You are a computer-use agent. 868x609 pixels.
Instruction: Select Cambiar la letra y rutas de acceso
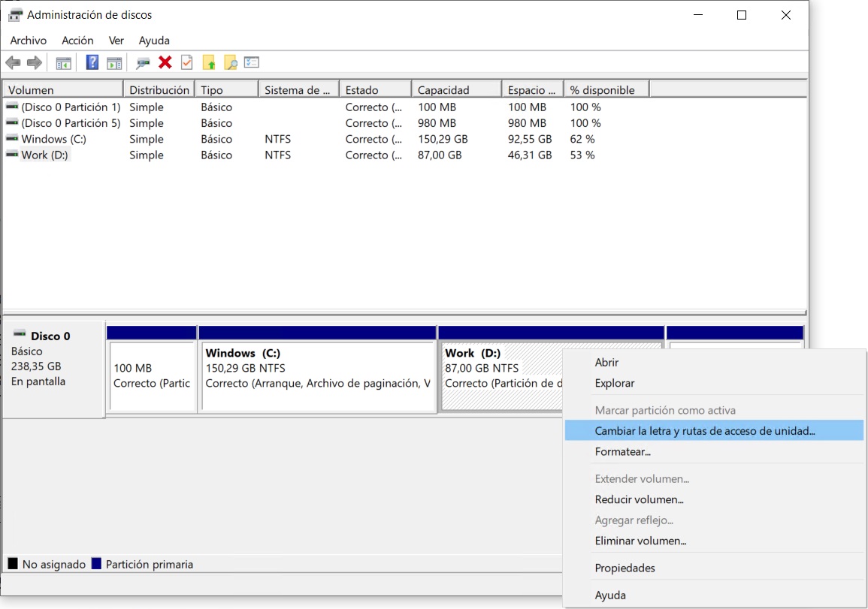(714, 431)
